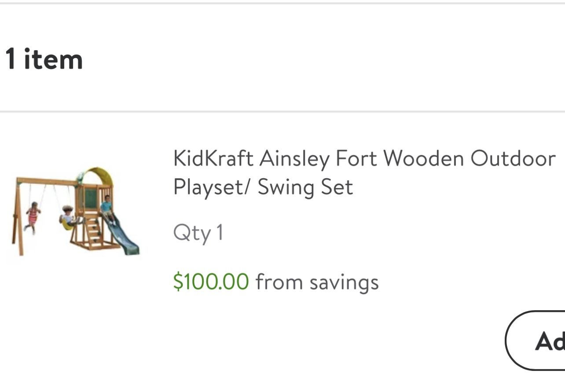Click the divider line below "1 item"
Screen dimensions: 565x392
(x=282, y=111)
